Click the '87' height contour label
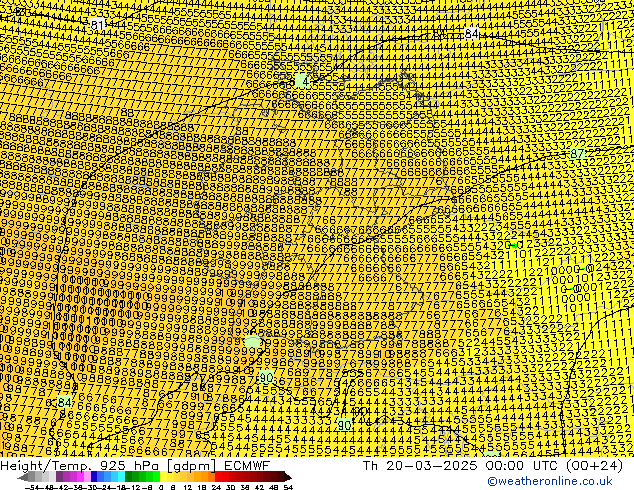The height and width of the screenshot is (490, 634). coord(577,153)
